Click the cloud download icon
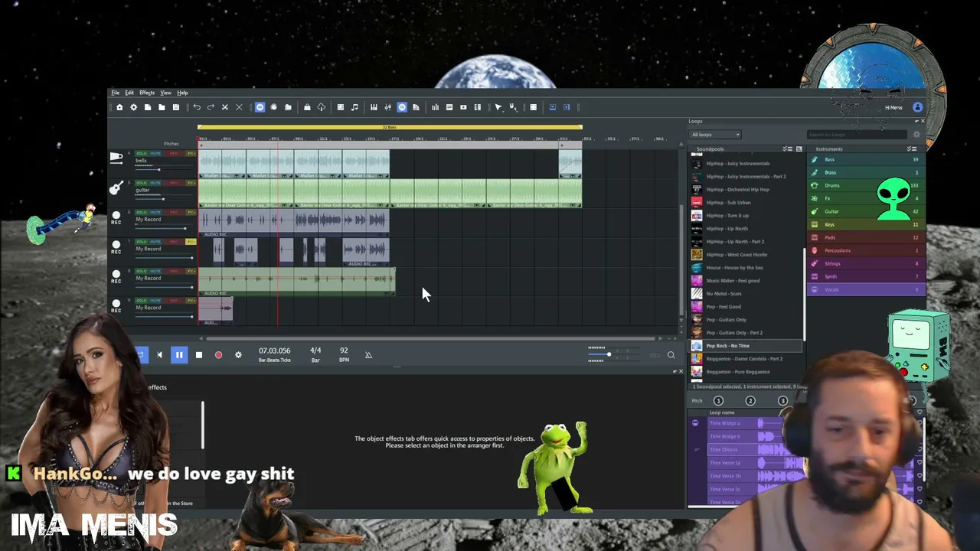 [x=321, y=107]
